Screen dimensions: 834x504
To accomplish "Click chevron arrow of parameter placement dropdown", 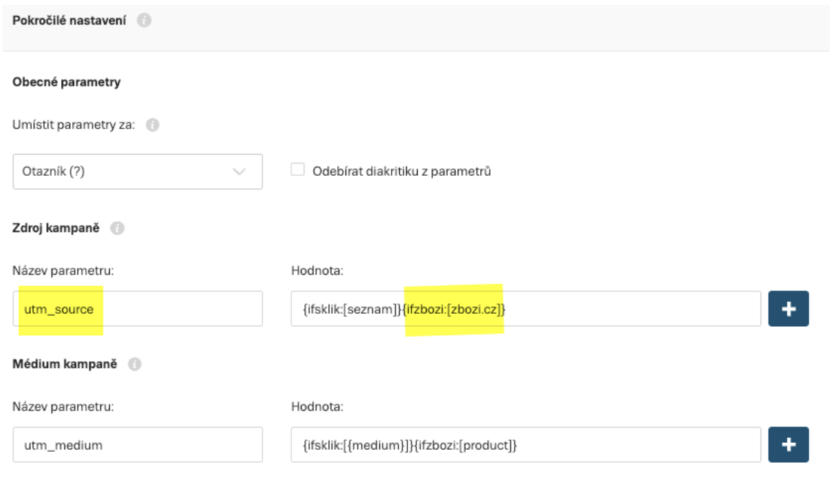I will coord(239,172).
